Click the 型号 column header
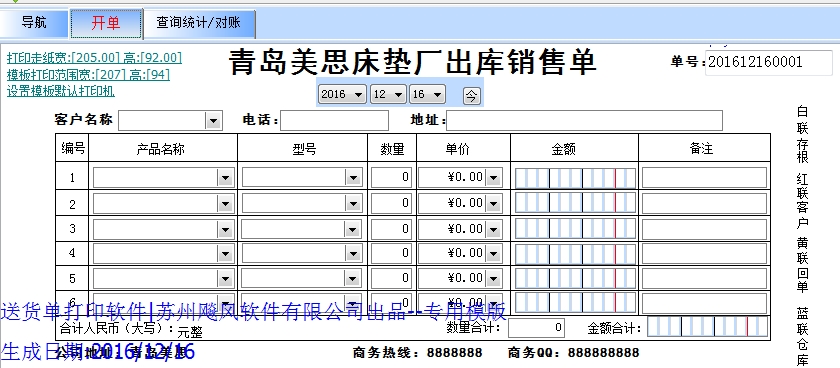The width and height of the screenshot is (840, 368). [304, 148]
